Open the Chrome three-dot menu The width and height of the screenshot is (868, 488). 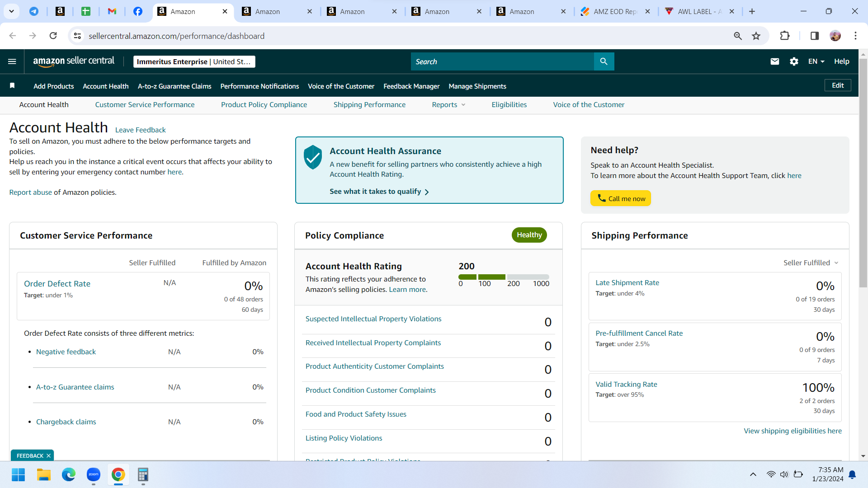pos(855,36)
